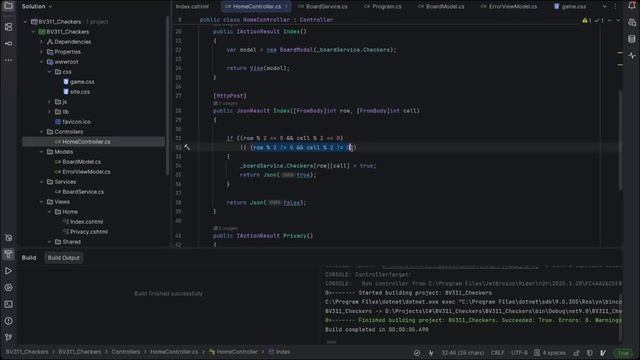The image size is (640, 360).
Task: Change UTF-8 file encoding
Action: point(519,353)
